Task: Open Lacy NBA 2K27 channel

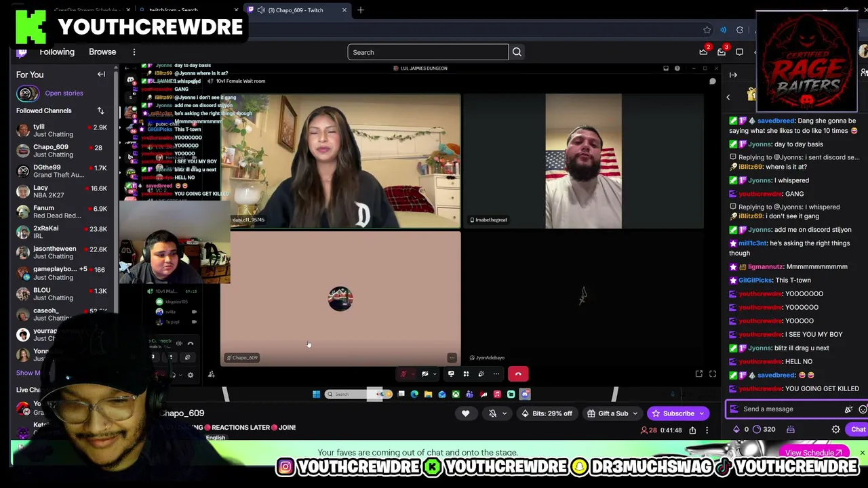Action: (x=62, y=191)
